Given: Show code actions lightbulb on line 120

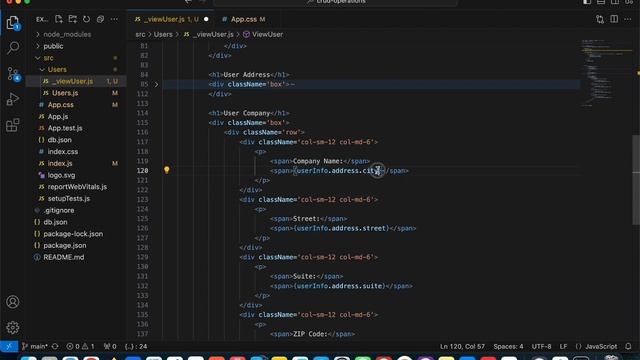Looking at the screenshot, I should [167, 170].
